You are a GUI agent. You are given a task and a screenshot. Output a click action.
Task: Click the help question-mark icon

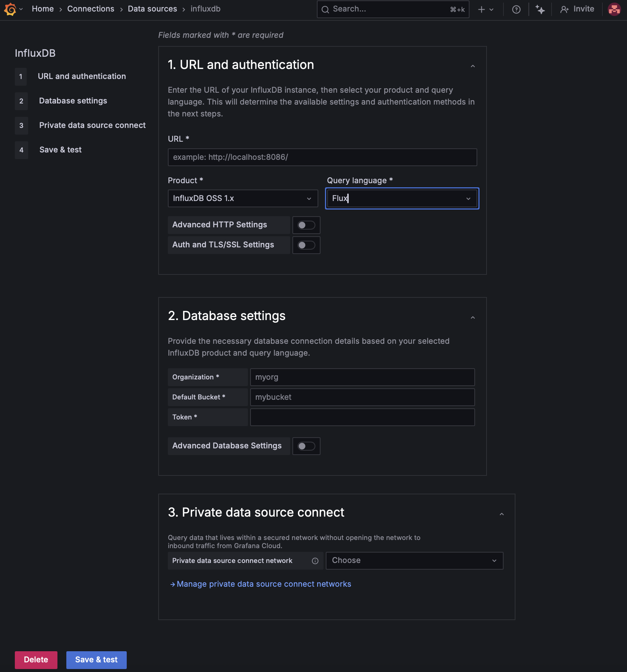pyautogui.click(x=516, y=9)
